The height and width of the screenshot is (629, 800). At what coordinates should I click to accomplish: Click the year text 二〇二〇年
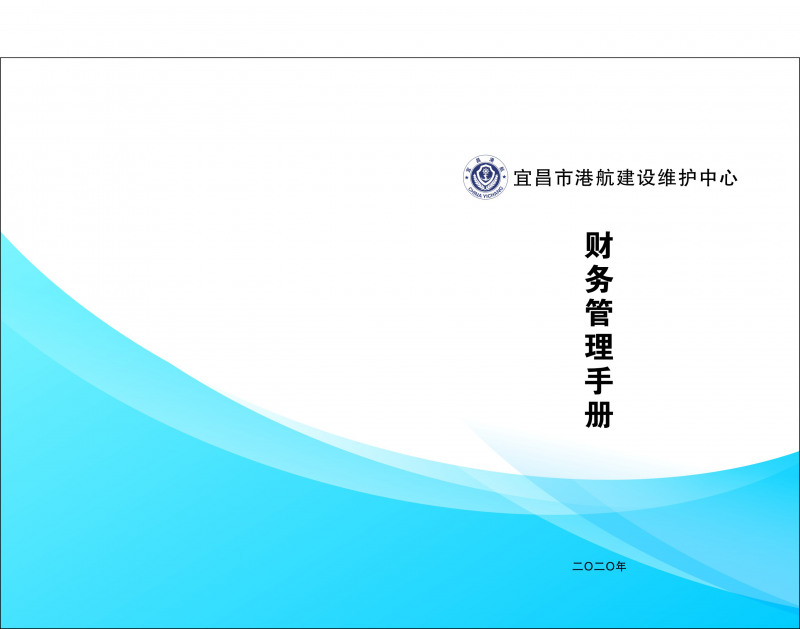click(x=598, y=567)
